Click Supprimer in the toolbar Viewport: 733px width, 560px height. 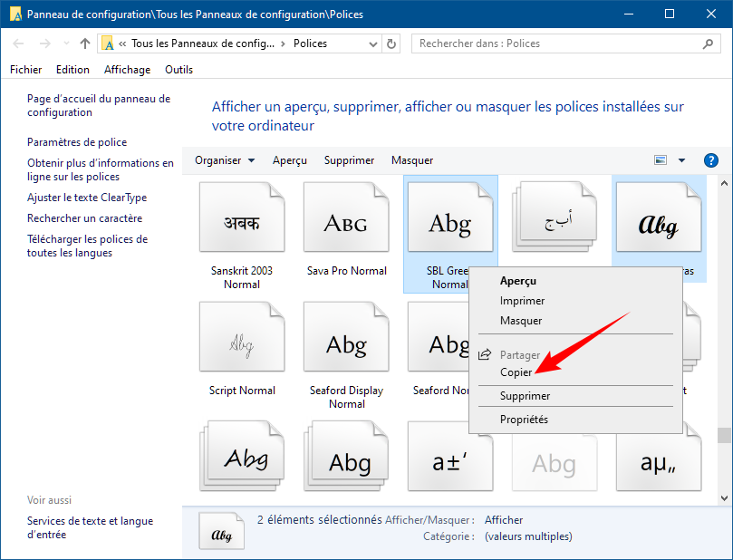tap(349, 160)
